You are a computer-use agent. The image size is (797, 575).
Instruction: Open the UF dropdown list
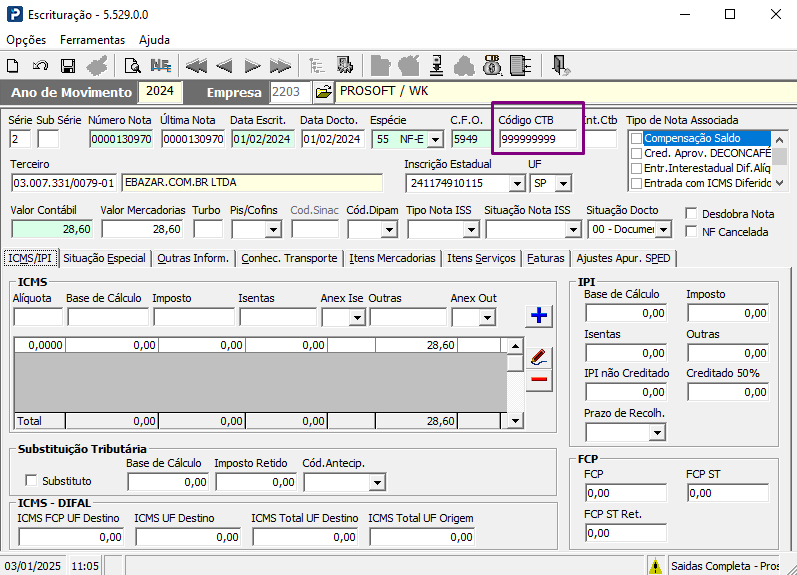tap(563, 184)
